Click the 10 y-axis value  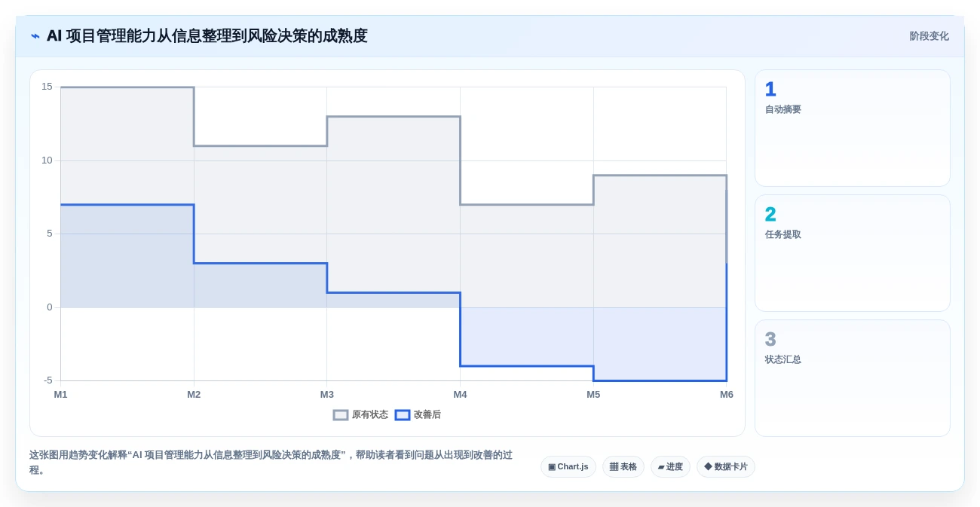(x=47, y=160)
